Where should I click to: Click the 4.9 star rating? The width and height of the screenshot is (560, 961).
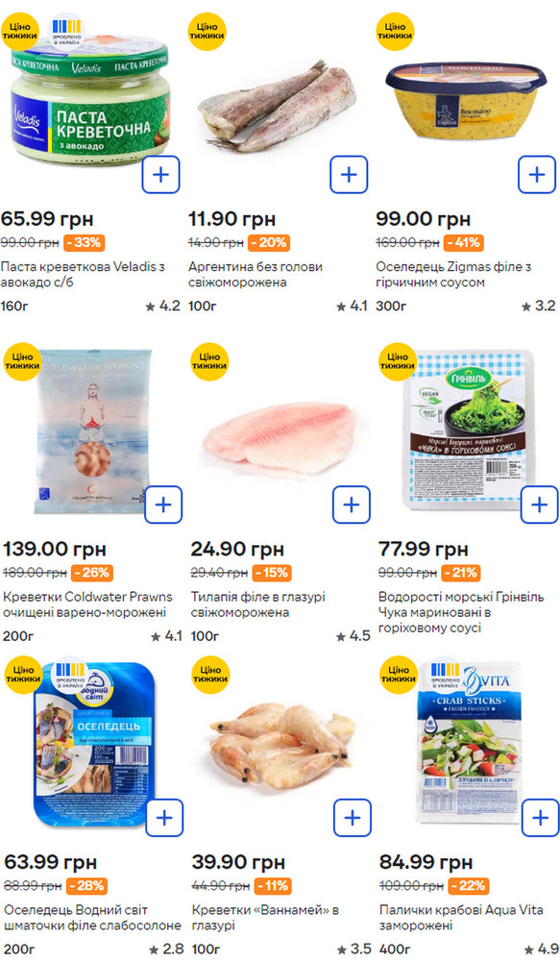(x=539, y=949)
